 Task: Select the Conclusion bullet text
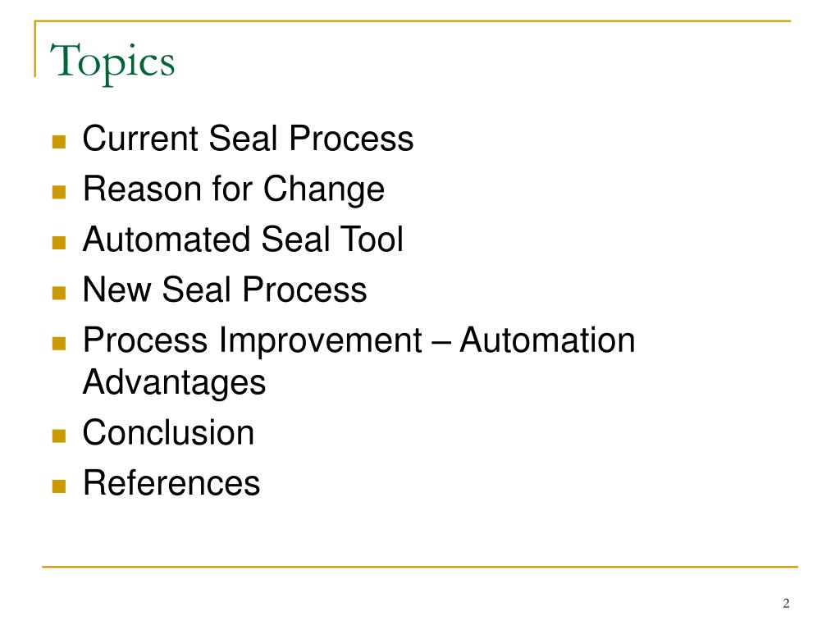[x=168, y=433]
